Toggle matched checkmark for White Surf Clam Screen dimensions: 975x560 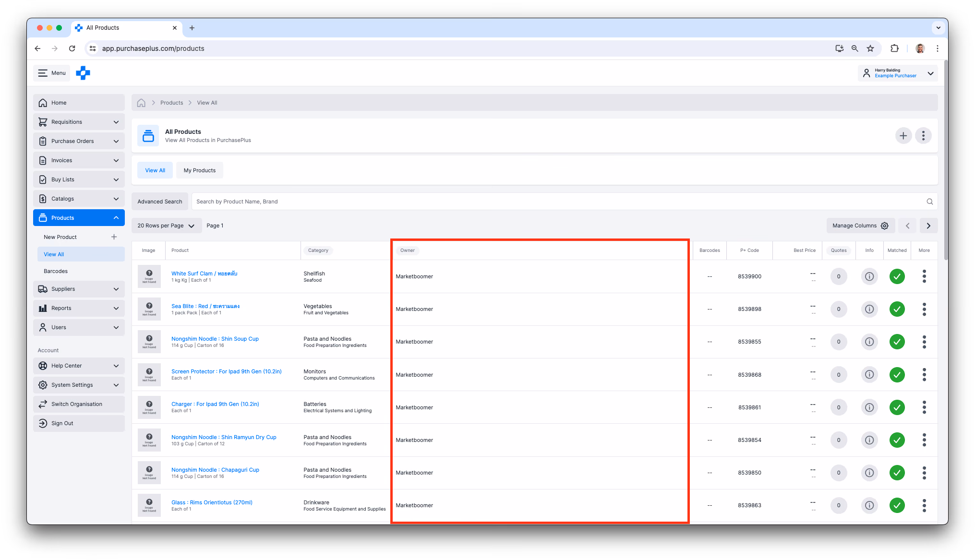tap(897, 276)
